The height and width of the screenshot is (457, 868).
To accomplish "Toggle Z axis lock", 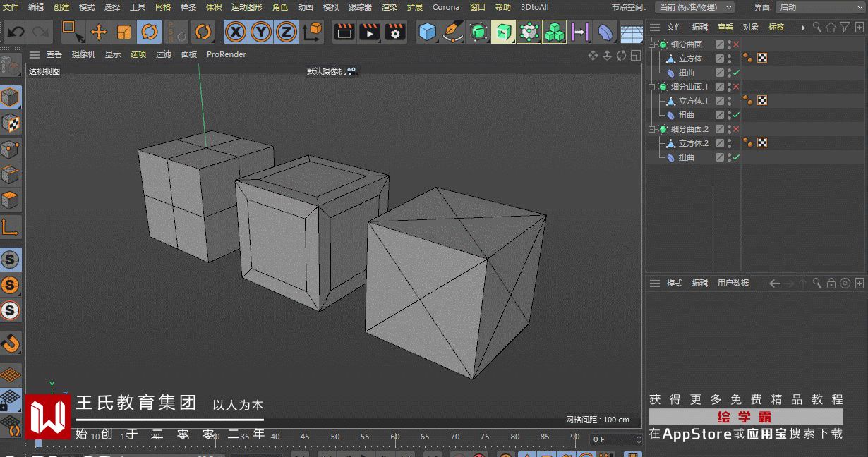I will (x=286, y=32).
